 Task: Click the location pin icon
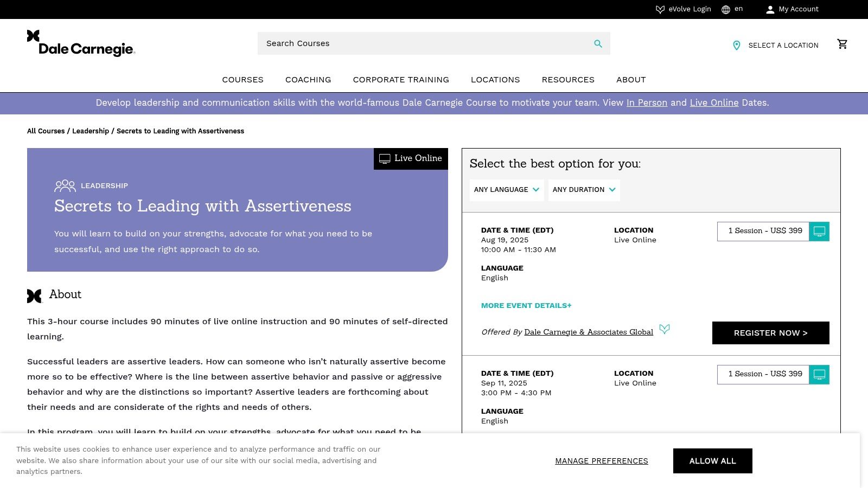[736, 46]
